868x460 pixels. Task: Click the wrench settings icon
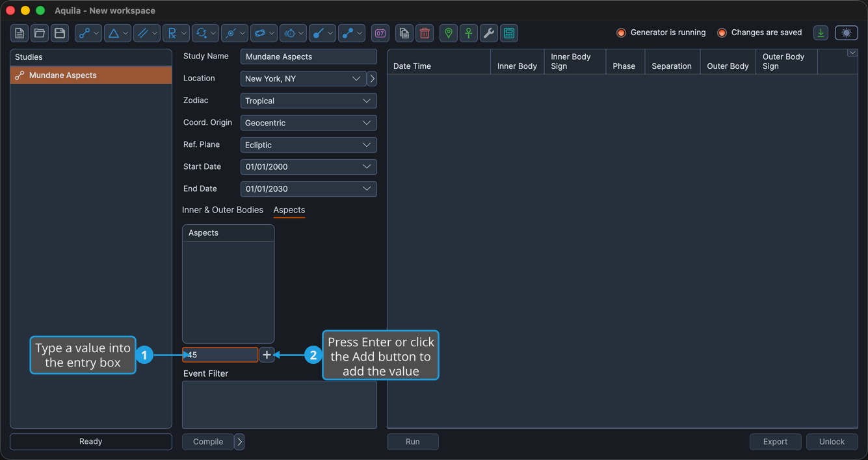tap(489, 33)
